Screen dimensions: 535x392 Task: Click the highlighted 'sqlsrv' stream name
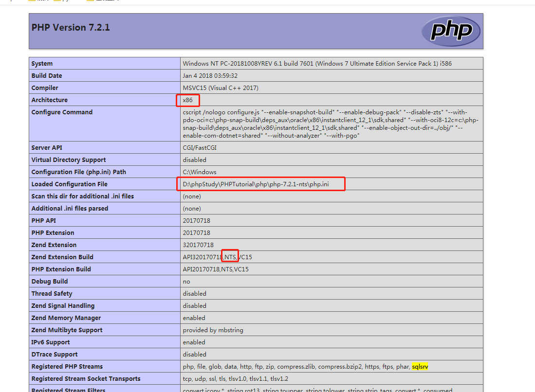420,366
